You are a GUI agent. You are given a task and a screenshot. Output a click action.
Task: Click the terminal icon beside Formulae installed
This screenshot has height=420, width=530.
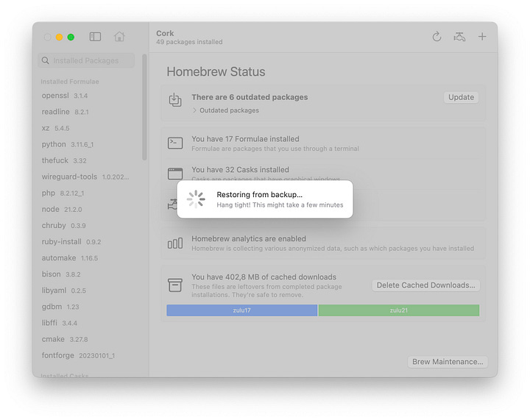tap(175, 143)
